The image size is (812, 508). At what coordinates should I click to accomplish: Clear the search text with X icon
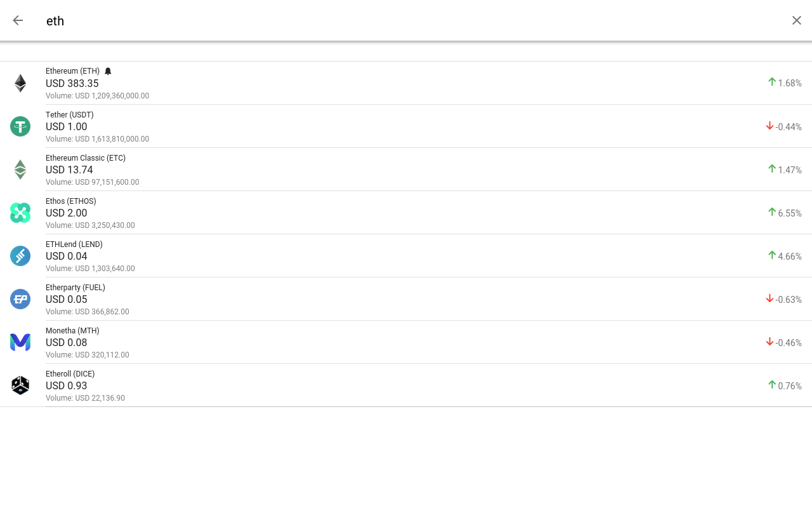tap(796, 20)
